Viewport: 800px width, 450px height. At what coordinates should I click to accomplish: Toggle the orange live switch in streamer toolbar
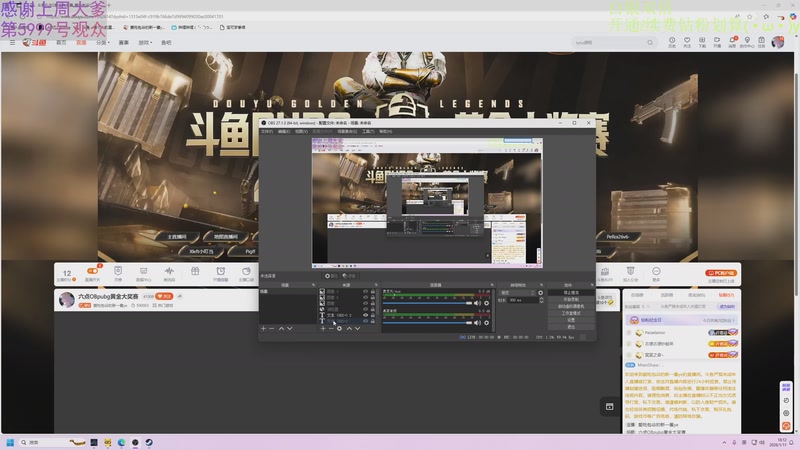[92, 271]
